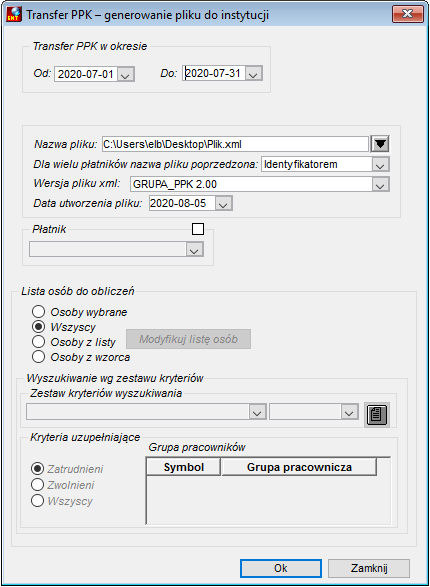Click the Modyfikuj listę osób button

pyautogui.click(x=188, y=339)
